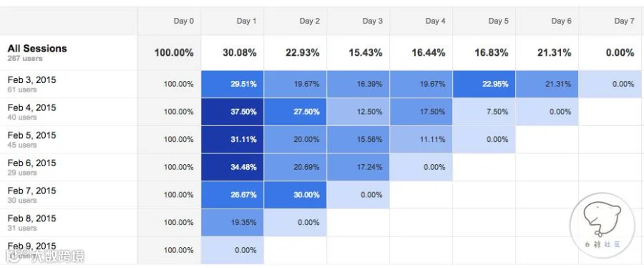Click the All Sessions 30.08% summary value
Screen dimensions: 644x268
click(x=240, y=52)
